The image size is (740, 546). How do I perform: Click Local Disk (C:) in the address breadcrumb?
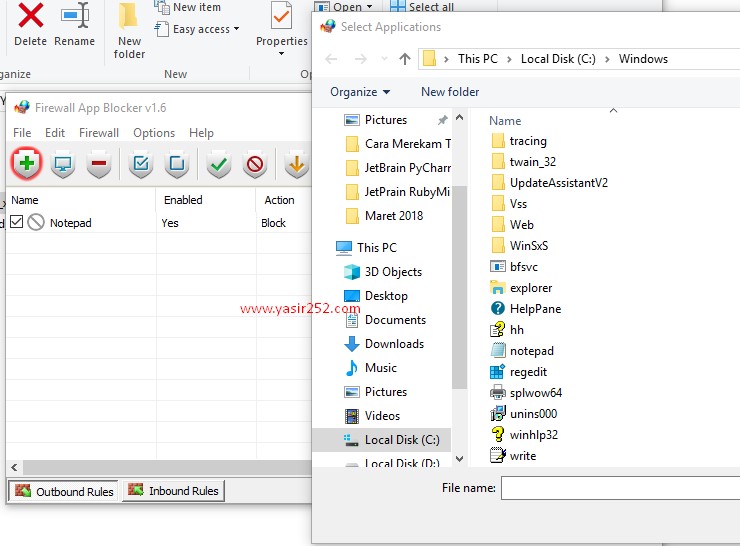tap(558, 59)
